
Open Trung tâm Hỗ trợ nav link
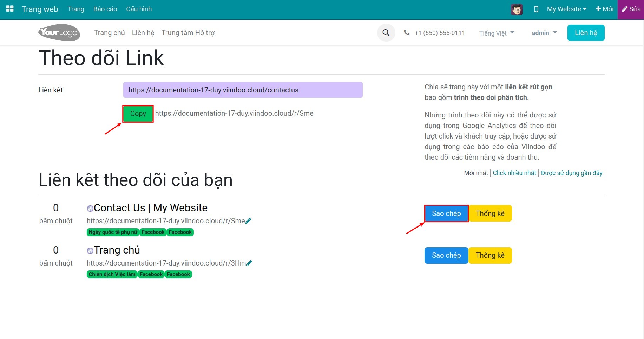point(188,33)
